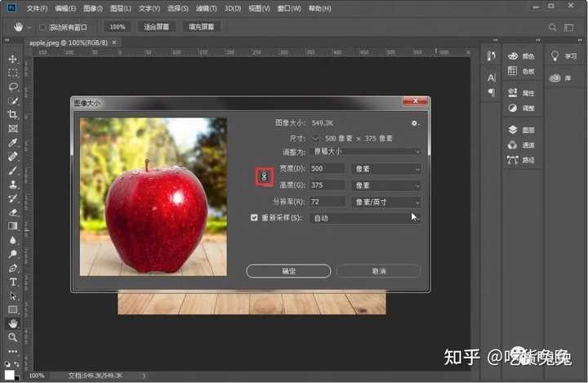This screenshot has height=383, width=588.
Task: Swap foreground and background colors
Action: 16,364
